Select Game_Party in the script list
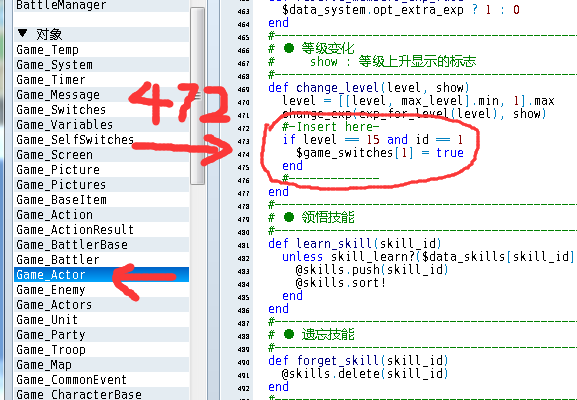The image size is (577, 400). click(101, 335)
